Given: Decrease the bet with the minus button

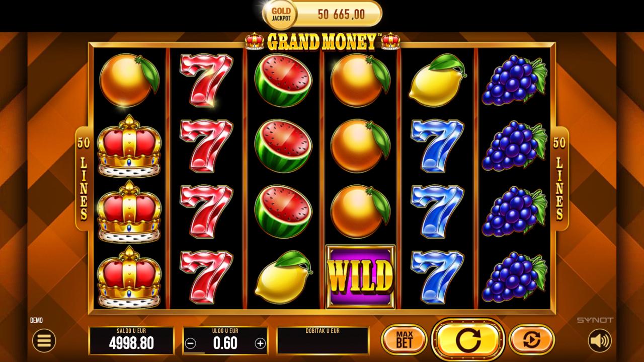Looking at the screenshot, I should click(x=190, y=343).
